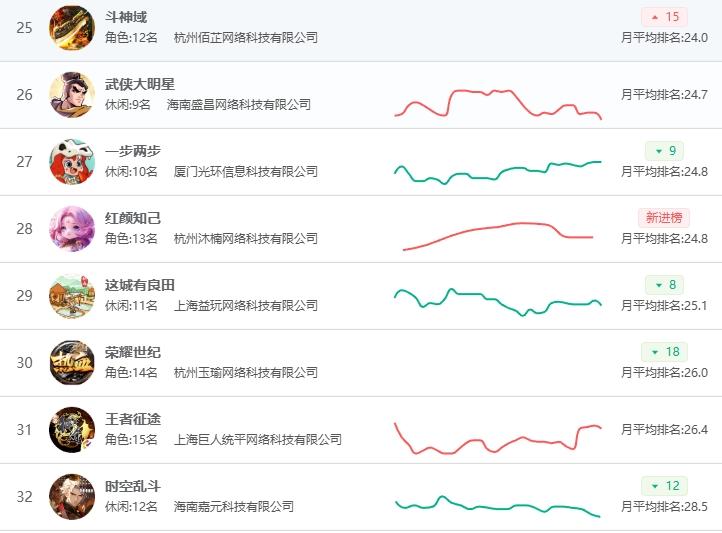
Task: Click the 新进榜 badge for 红颜知己
Action: (664, 217)
